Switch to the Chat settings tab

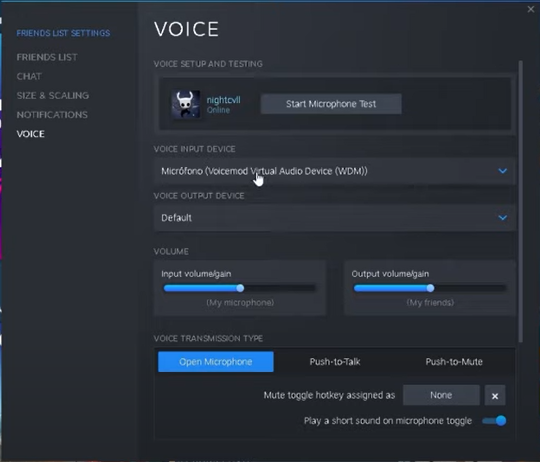tap(29, 76)
